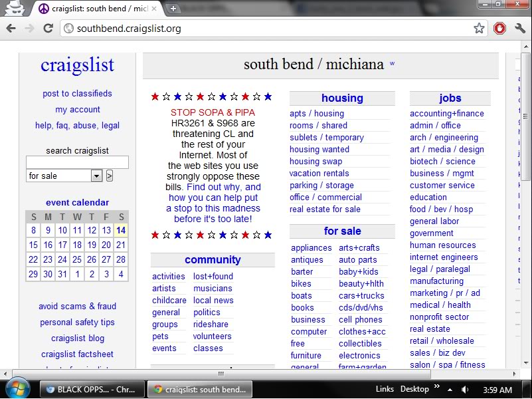Expand nearby areas with the 'w' link
The width and height of the screenshot is (532, 399).
[x=391, y=63]
